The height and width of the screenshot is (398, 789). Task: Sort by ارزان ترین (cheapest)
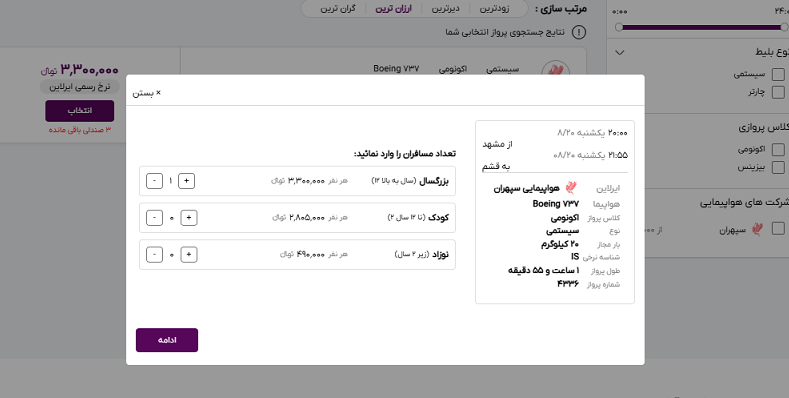tap(393, 9)
